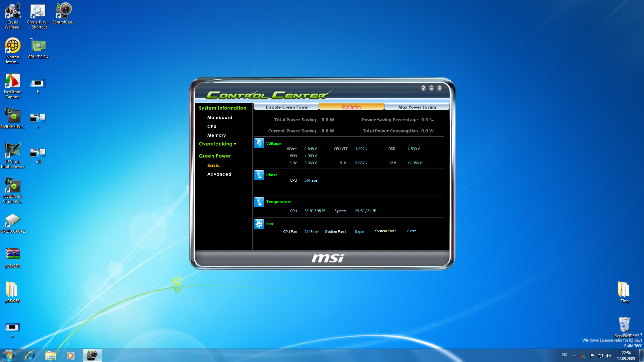This screenshot has height=362, width=644.
Task: Click the Voltage lightning bolt icon
Action: click(x=259, y=143)
